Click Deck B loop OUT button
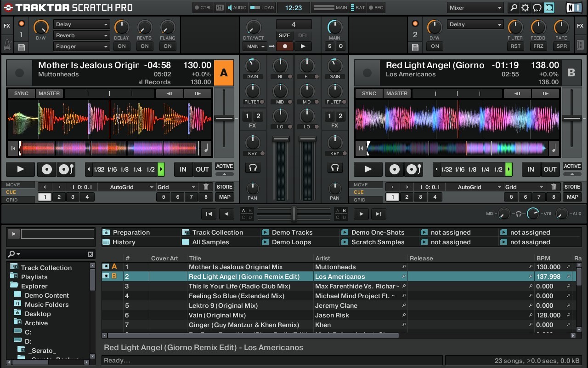This screenshot has width=588, height=368. [550, 169]
